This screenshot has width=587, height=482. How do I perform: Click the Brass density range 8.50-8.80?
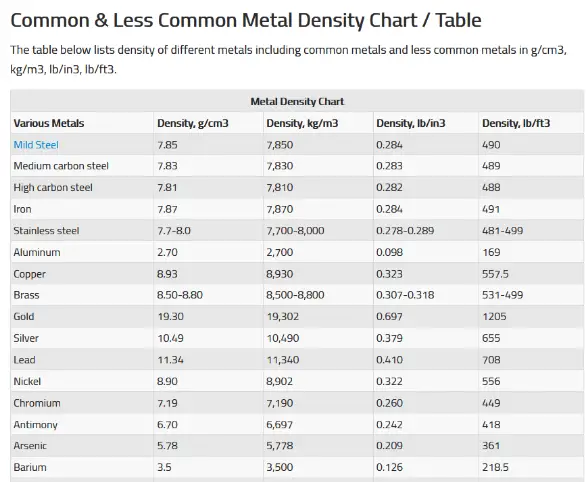[x=180, y=295]
